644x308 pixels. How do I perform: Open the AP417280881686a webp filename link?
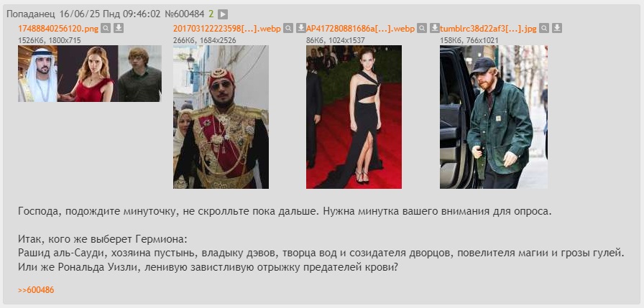pyautogui.click(x=360, y=29)
